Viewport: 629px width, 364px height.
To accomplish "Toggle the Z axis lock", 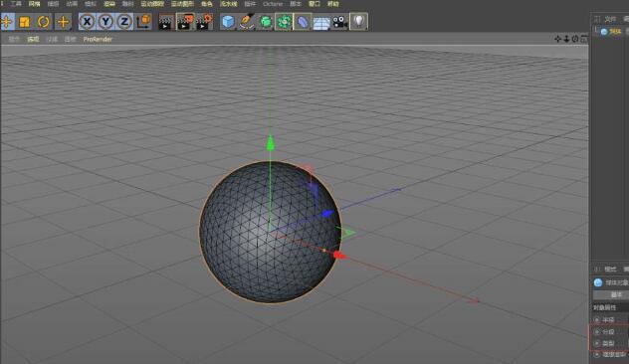I will coord(124,22).
